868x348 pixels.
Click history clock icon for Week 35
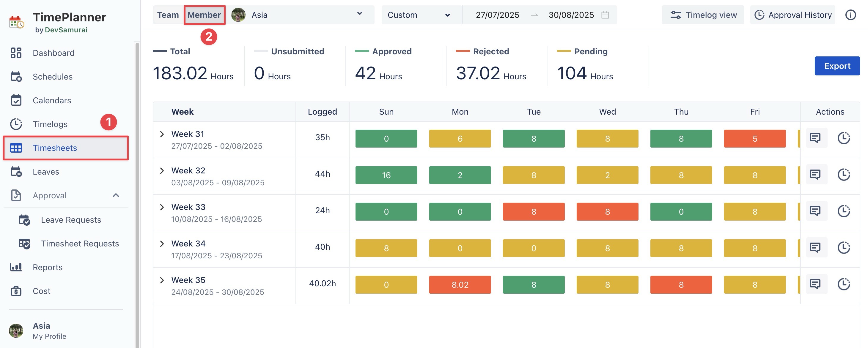[x=844, y=284]
